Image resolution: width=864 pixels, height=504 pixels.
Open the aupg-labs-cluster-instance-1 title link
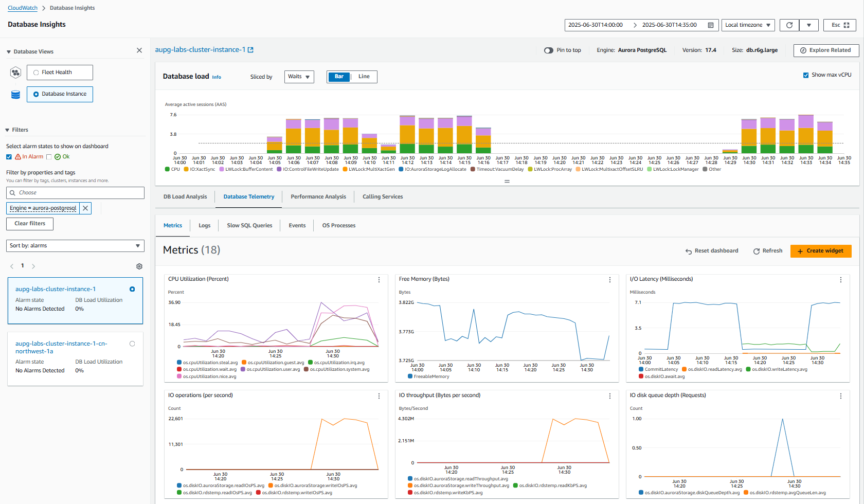[x=200, y=50]
